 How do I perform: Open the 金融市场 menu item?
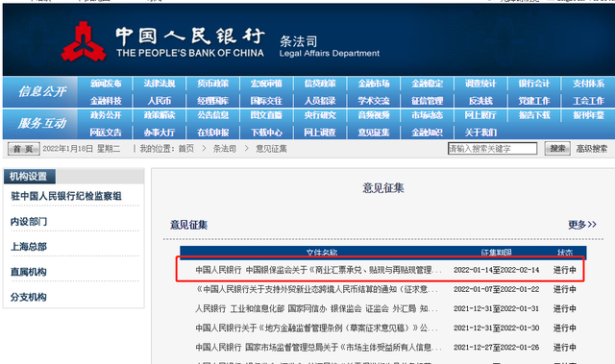[374, 84]
